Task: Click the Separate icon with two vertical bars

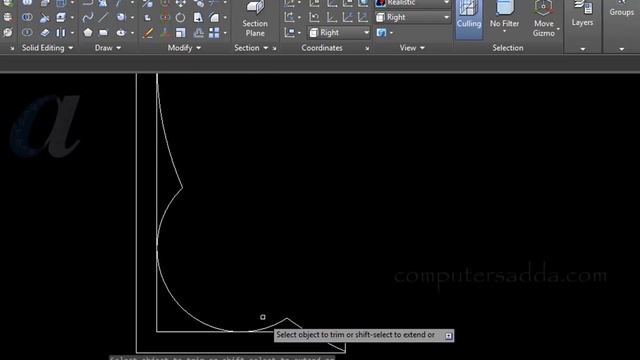Action: click(x=61, y=33)
